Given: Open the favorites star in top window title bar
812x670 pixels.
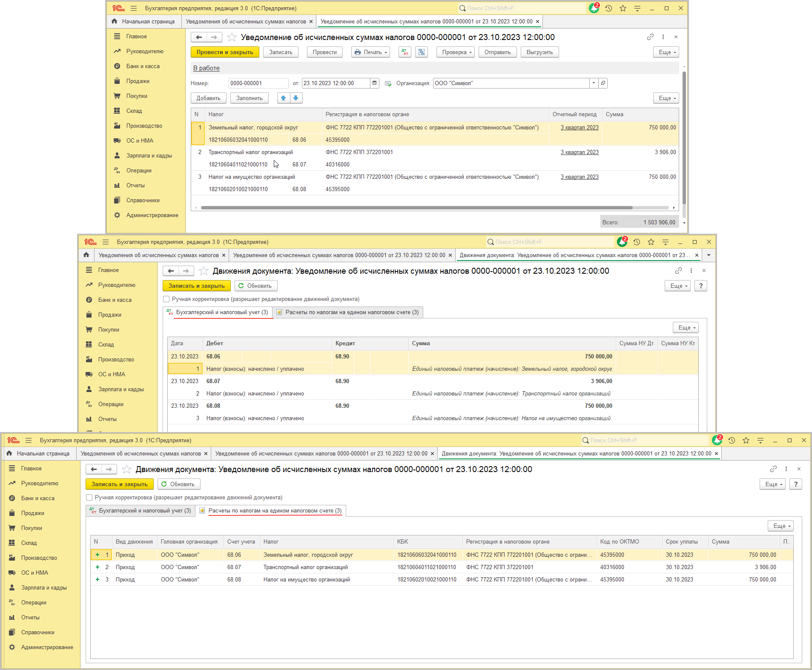Looking at the screenshot, I should point(623,8).
